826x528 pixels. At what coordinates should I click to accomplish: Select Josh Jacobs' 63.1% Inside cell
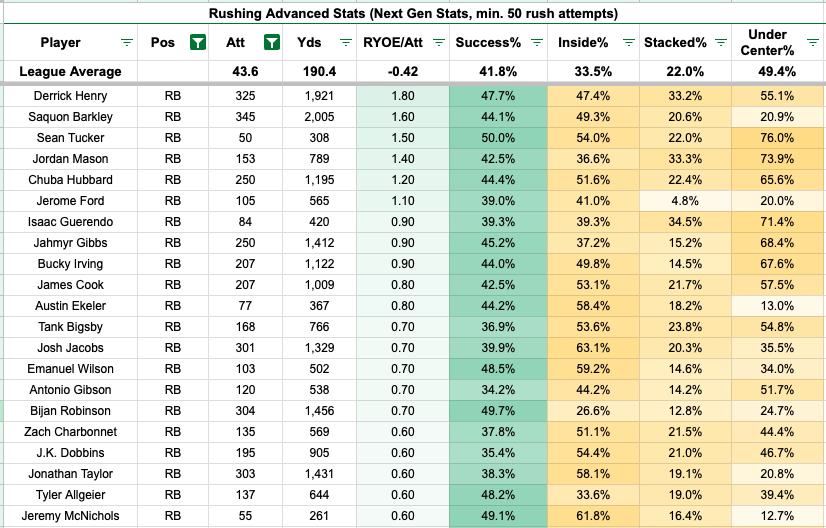point(593,348)
